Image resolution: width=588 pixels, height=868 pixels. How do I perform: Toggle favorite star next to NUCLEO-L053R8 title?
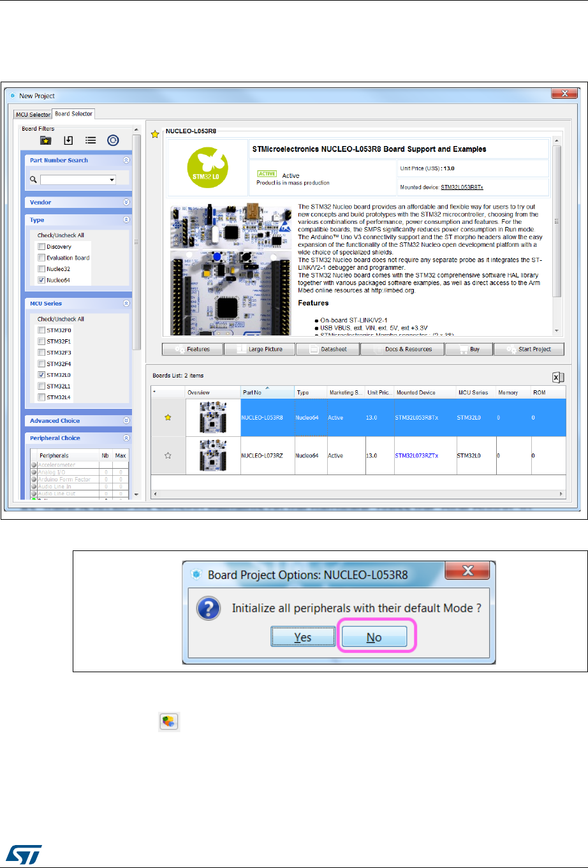155,135
